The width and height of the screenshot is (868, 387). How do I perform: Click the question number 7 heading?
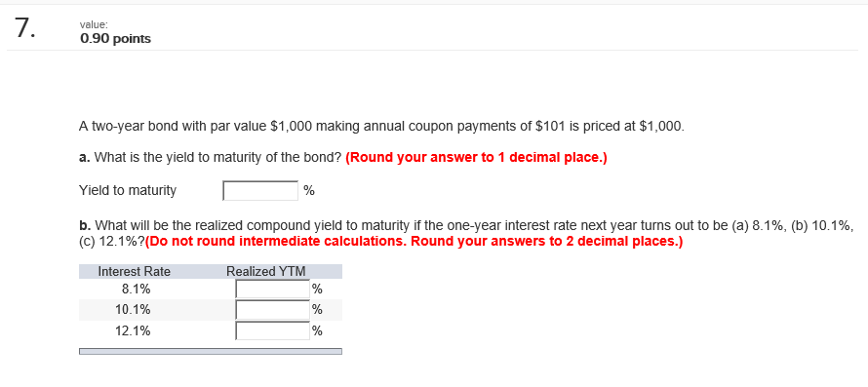(x=25, y=28)
